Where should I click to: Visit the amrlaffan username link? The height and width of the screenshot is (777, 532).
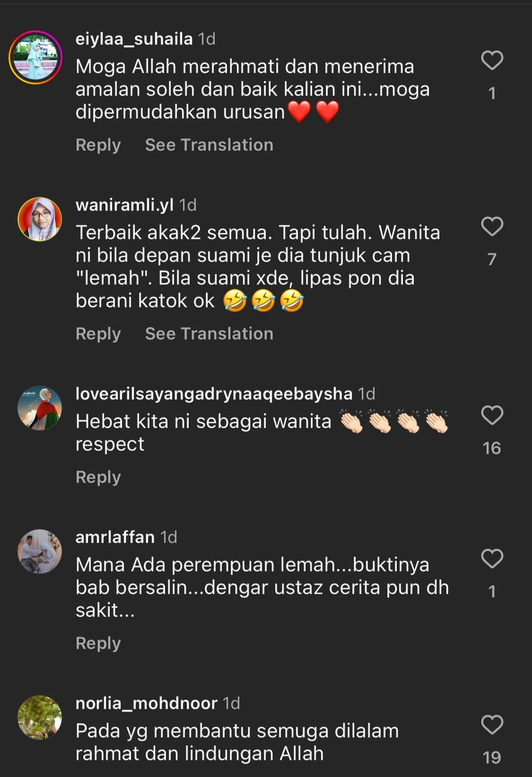115,537
